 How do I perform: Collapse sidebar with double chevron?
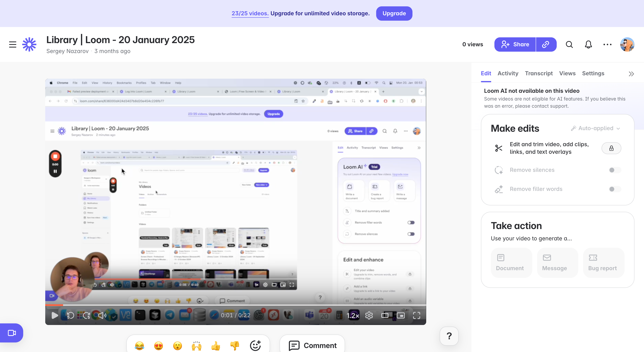point(631,74)
